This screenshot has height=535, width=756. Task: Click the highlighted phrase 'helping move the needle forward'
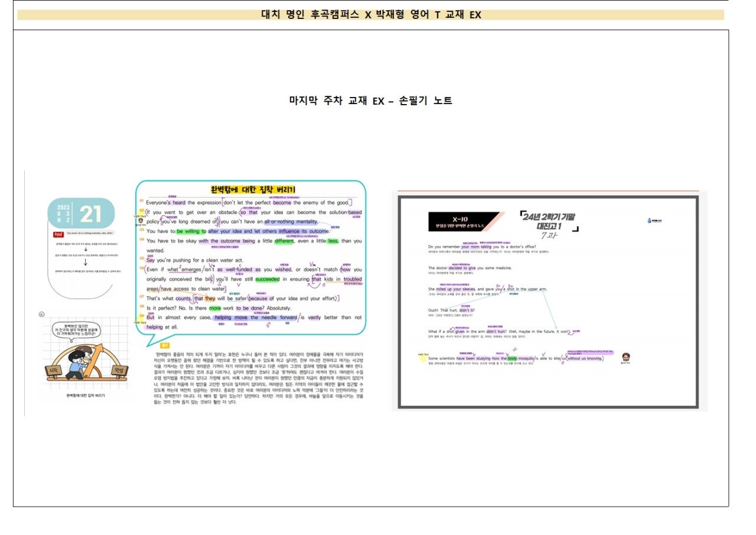point(255,317)
